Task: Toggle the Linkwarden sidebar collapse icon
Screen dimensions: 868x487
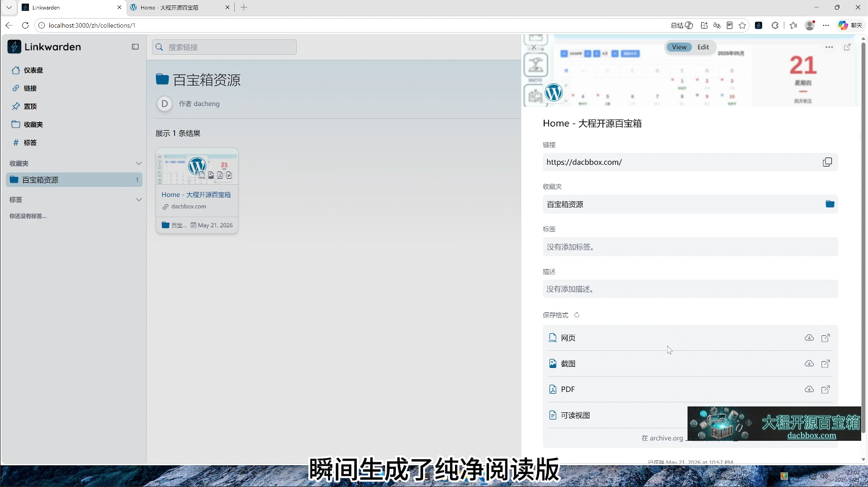Action: point(135,47)
